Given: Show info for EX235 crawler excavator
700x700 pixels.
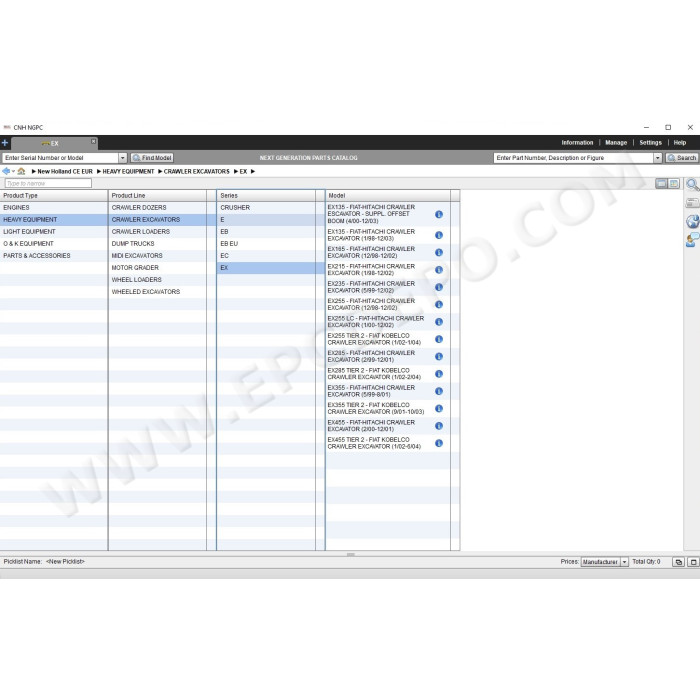Looking at the screenshot, I should [439, 287].
